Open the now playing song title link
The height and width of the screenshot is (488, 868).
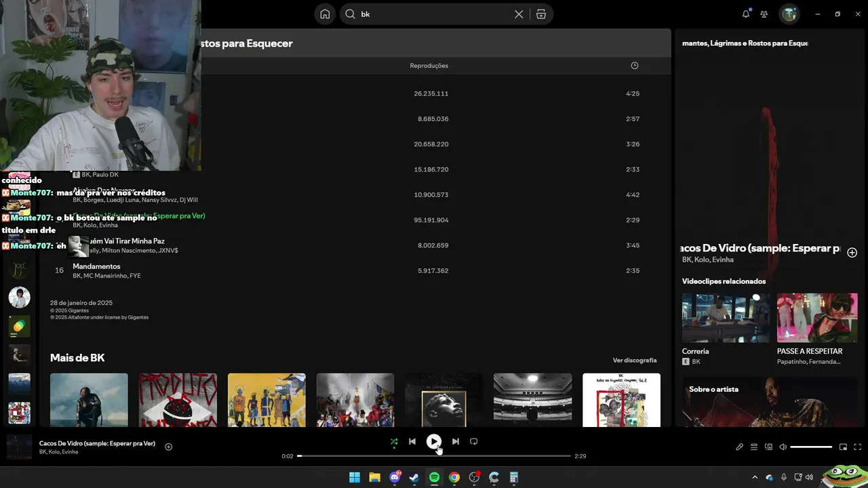click(x=97, y=443)
